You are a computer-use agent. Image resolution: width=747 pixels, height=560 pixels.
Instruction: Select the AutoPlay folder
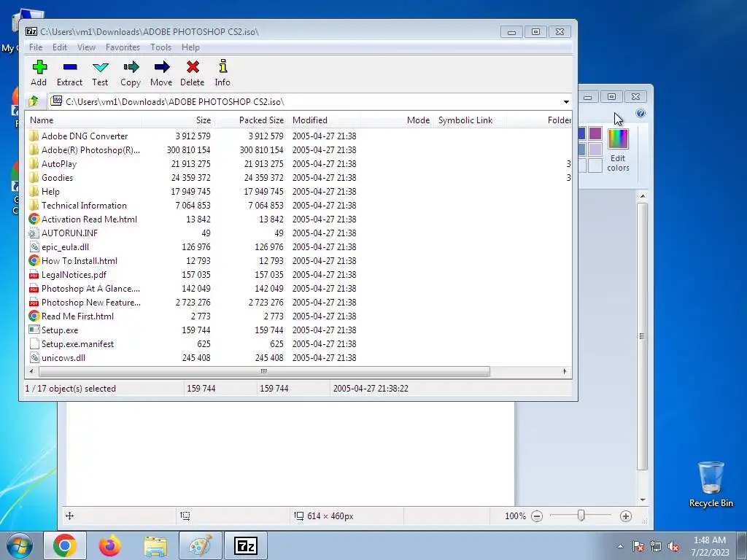tap(58, 164)
